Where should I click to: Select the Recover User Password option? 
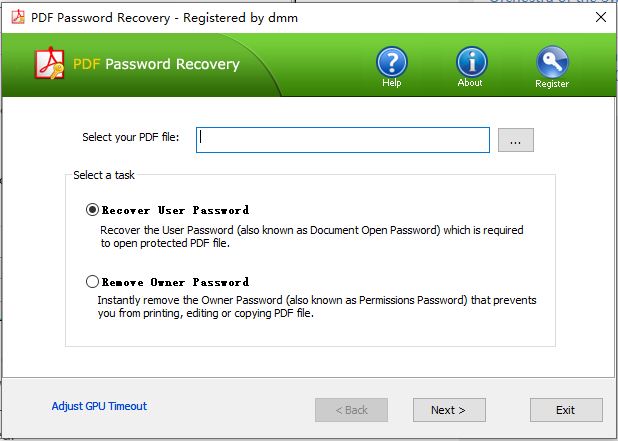tap(93, 210)
